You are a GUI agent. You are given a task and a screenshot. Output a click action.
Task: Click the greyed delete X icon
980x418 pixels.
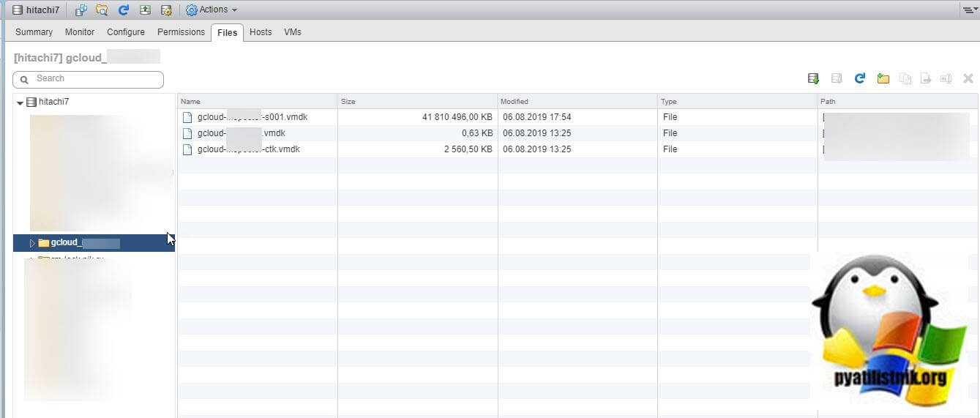point(968,78)
